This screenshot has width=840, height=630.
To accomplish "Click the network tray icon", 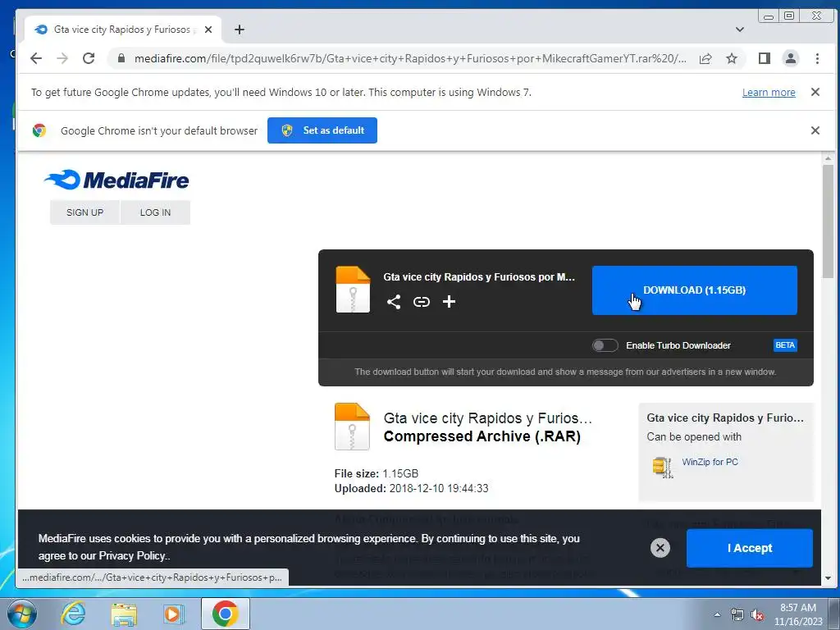I will pyautogui.click(x=737, y=615).
